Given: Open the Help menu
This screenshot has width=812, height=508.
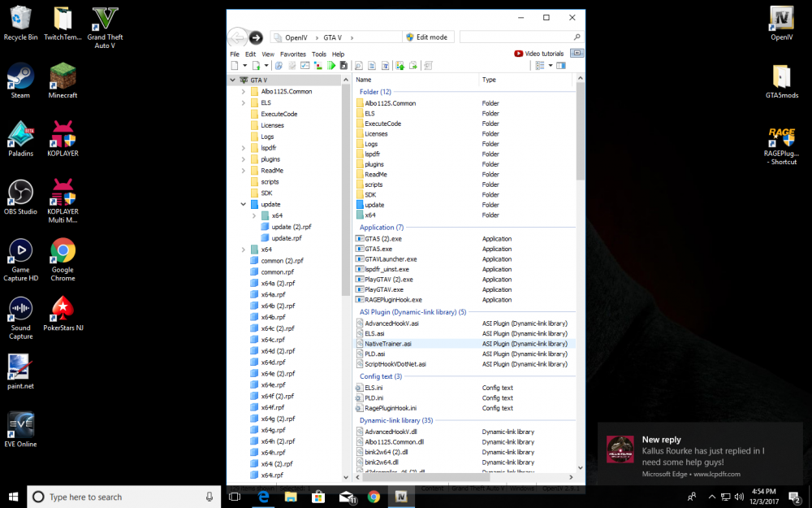Looking at the screenshot, I should pos(338,54).
